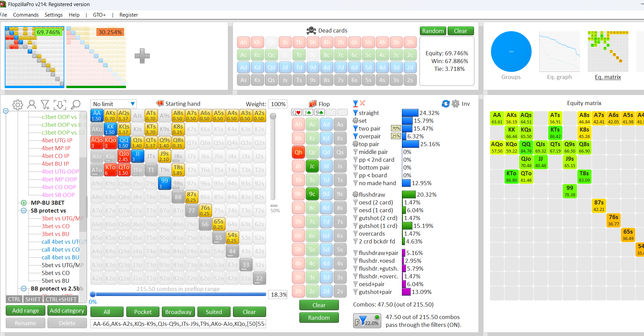Toggle the flushdraw+pair filter funnel
The width and height of the screenshot is (644, 336).
[356, 253]
